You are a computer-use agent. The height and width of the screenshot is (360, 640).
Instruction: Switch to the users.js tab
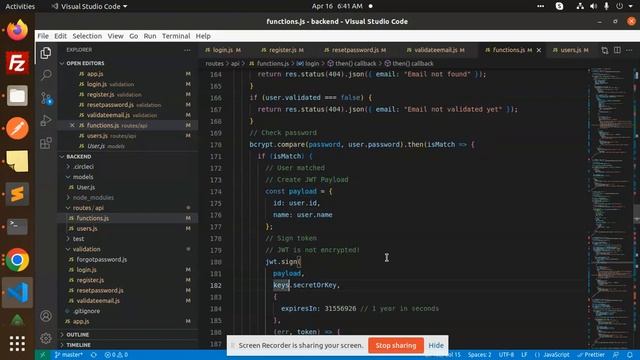pos(570,50)
